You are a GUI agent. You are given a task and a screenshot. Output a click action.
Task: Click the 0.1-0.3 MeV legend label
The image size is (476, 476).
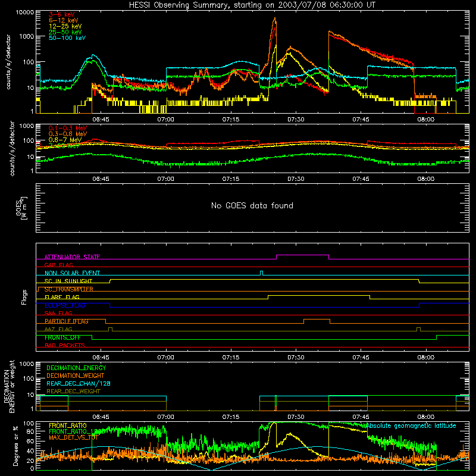click(x=68, y=128)
